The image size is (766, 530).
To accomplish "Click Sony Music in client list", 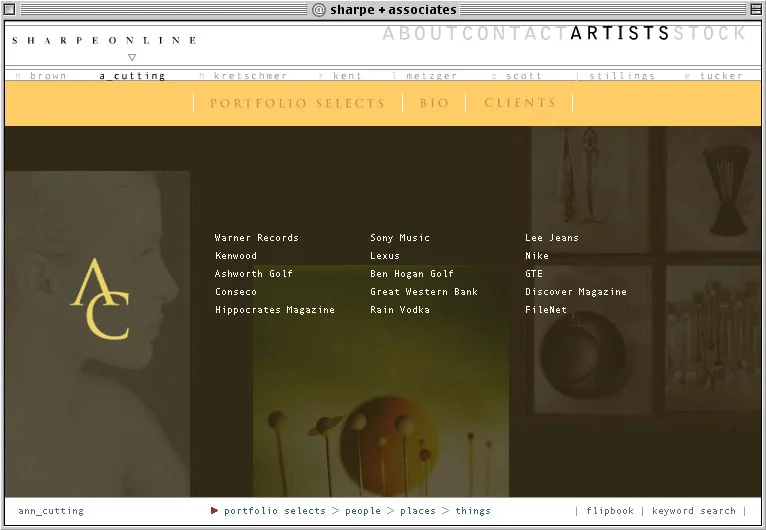I will (x=400, y=238).
